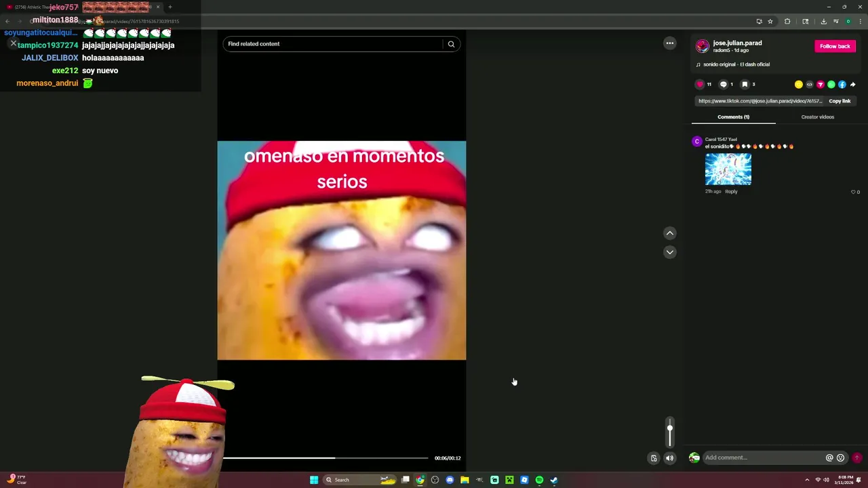Go to previous video with up chevron
Image resolution: width=868 pixels, height=488 pixels.
click(x=670, y=233)
